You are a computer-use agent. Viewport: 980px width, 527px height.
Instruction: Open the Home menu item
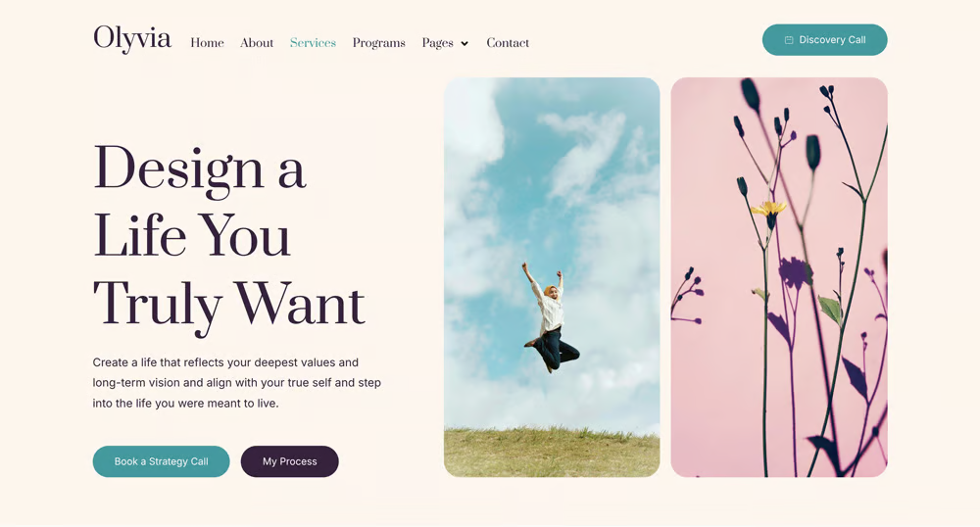(207, 43)
